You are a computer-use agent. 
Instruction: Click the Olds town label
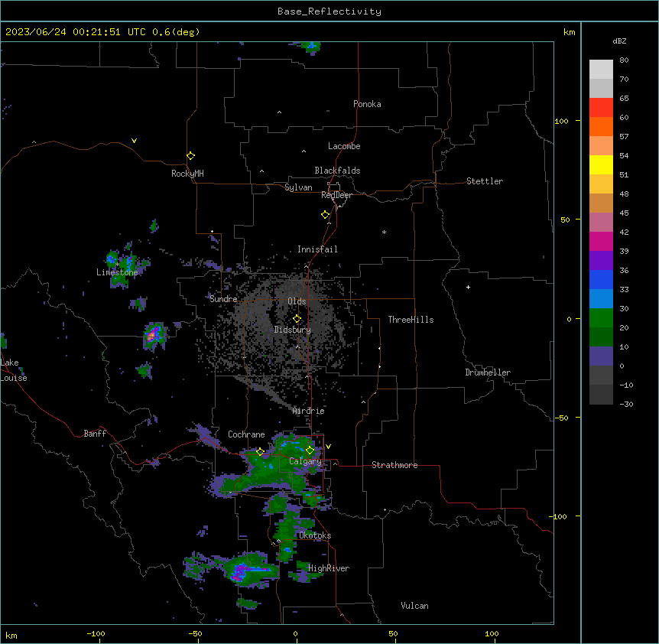pos(297,301)
